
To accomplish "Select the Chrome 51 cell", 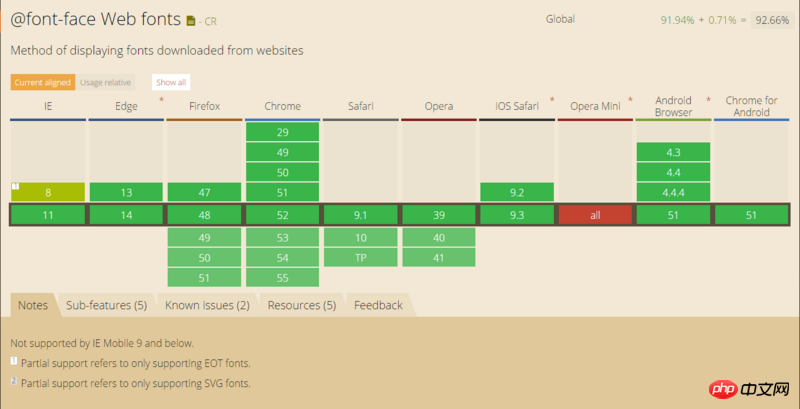I will pyautogui.click(x=283, y=192).
